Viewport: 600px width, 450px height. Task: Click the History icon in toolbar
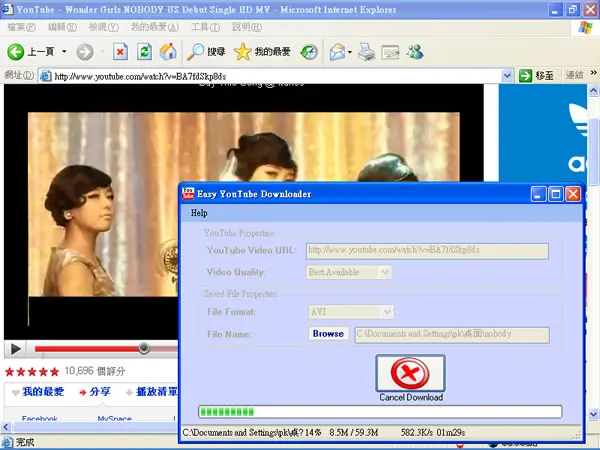pyautogui.click(x=309, y=52)
